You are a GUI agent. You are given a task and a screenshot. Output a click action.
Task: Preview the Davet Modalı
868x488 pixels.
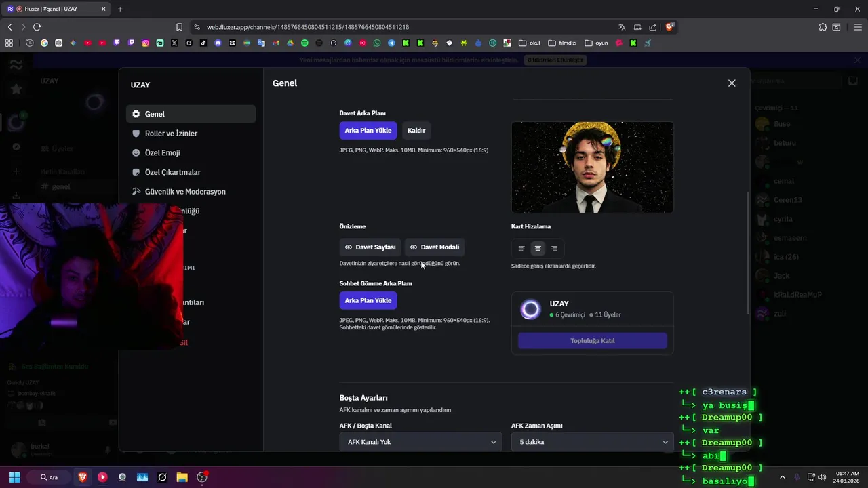[435, 247]
